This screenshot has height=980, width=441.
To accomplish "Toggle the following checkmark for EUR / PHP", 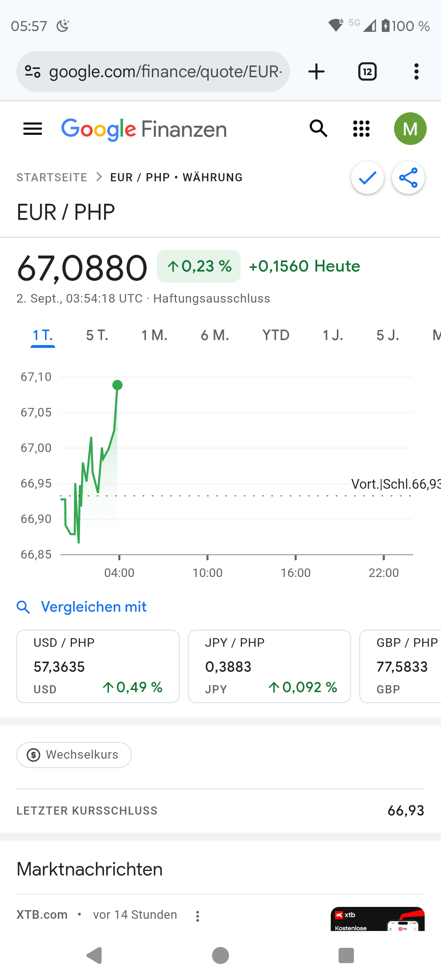I will click(367, 178).
